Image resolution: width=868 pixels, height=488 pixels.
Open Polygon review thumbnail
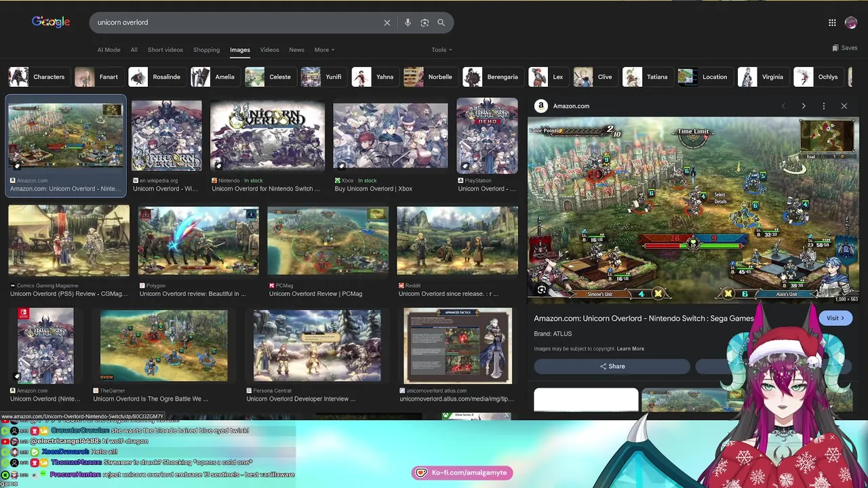point(198,242)
